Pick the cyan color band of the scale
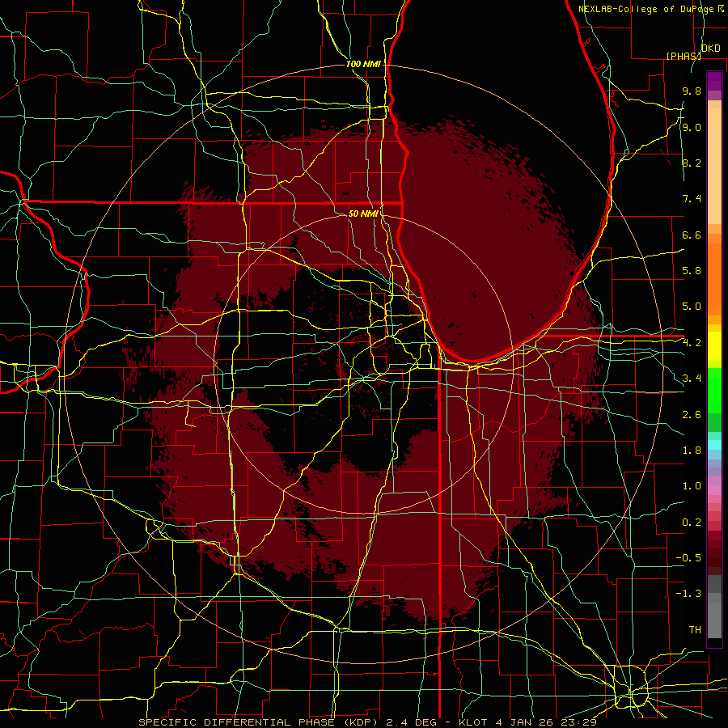The height and width of the screenshot is (728, 728). point(714,445)
